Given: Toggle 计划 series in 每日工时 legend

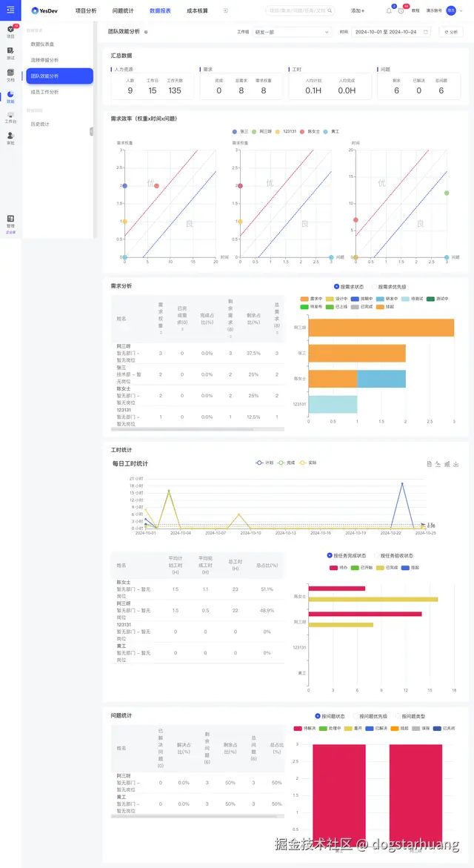Looking at the screenshot, I should coord(264,463).
